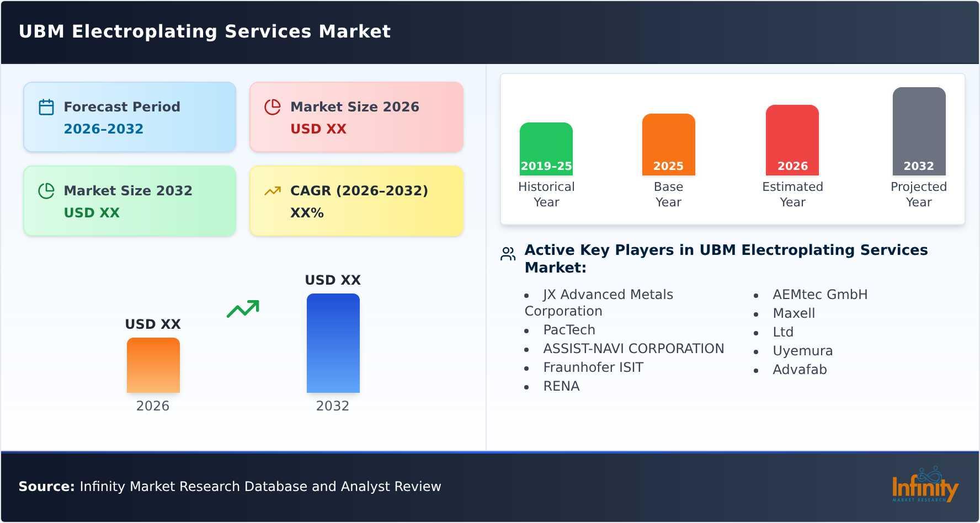Click the Source: Infinity Market Research Database text
Viewport: 980px width, 523px height.
230,487
